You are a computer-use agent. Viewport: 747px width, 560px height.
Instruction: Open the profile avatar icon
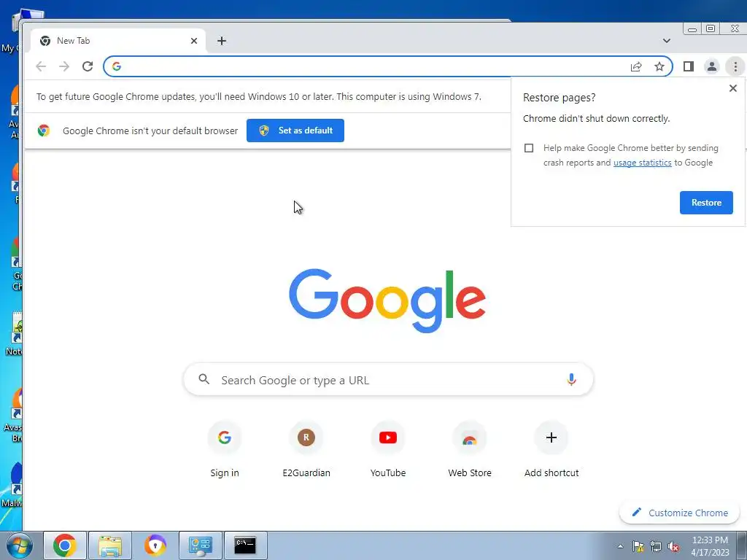(712, 66)
